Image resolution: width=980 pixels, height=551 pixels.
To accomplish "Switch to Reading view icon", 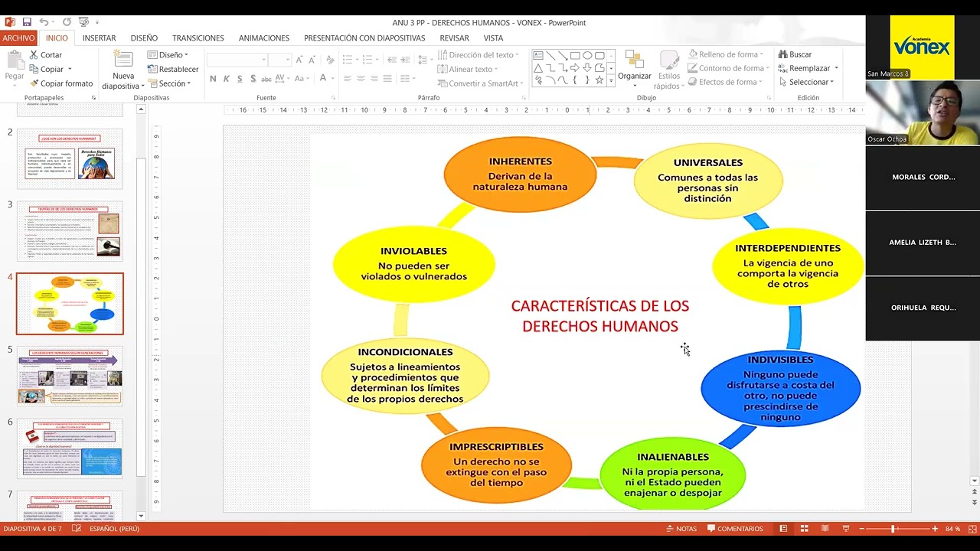I will pos(825,529).
